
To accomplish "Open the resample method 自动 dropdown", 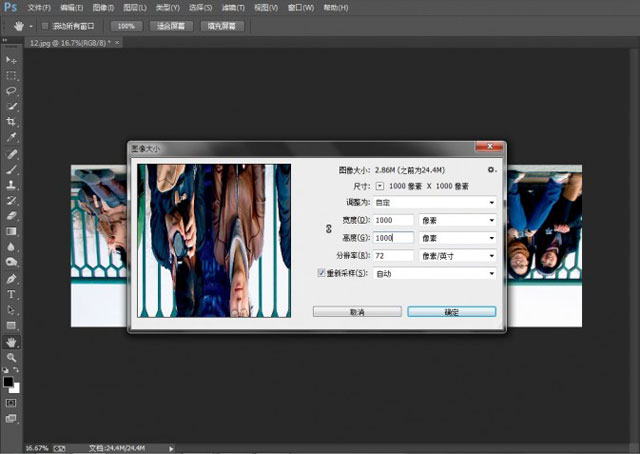I will coord(435,273).
